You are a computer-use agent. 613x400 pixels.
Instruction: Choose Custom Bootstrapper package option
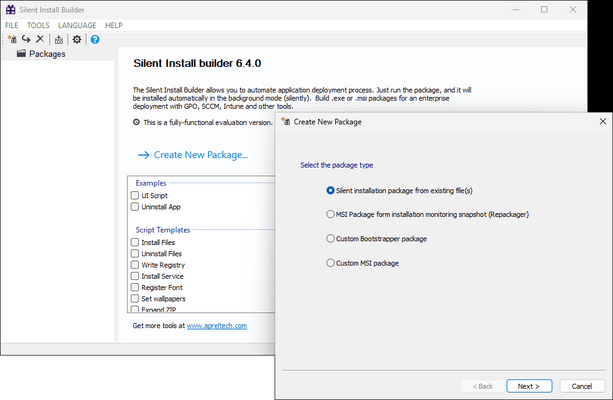pyautogui.click(x=331, y=239)
